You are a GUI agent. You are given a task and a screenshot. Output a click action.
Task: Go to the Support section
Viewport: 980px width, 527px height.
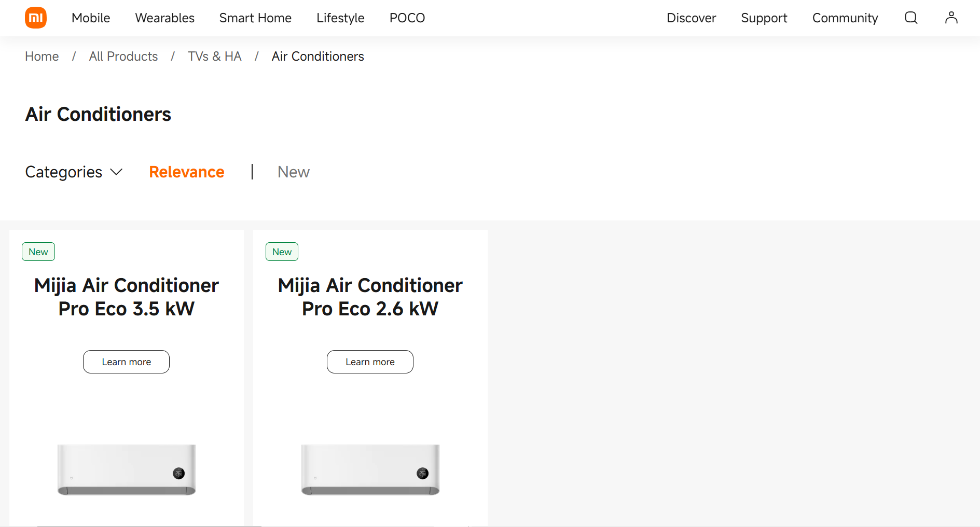click(764, 18)
